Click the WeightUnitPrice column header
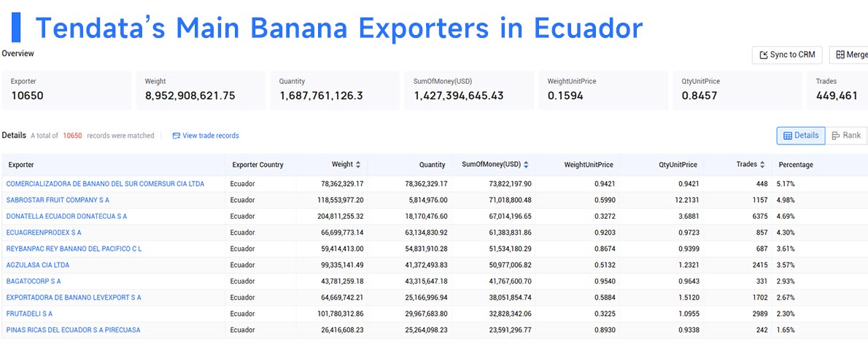The width and height of the screenshot is (868, 350). 589,165
